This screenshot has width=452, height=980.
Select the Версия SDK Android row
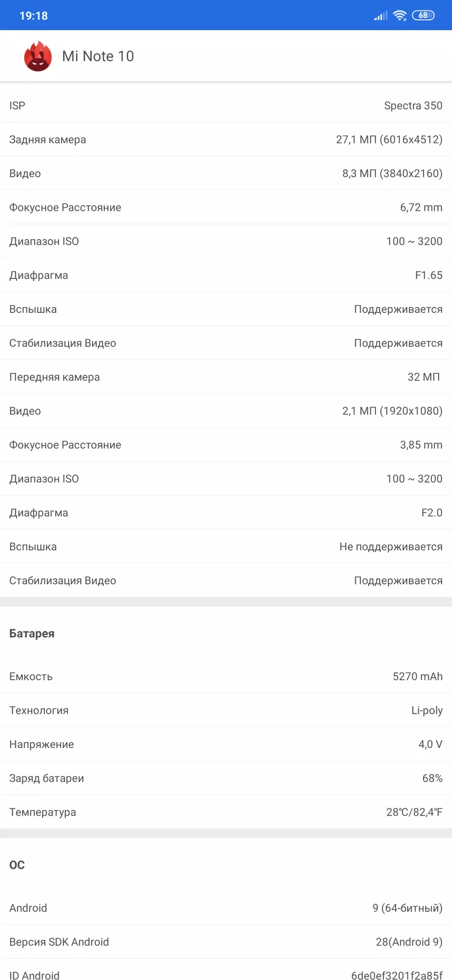[x=226, y=942]
